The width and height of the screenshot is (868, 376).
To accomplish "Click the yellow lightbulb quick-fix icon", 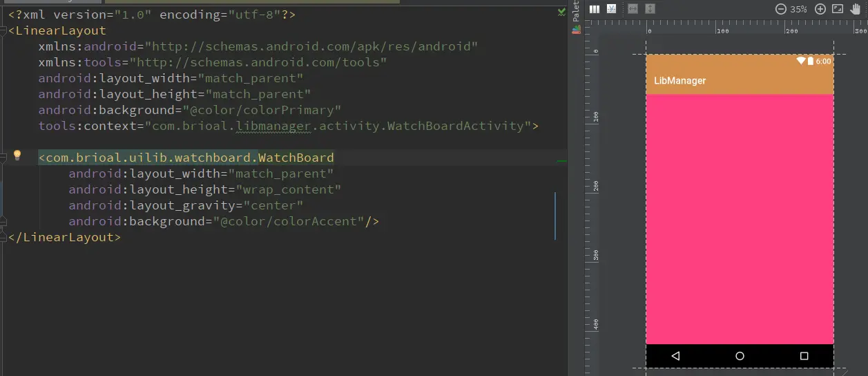I will pyautogui.click(x=18, y=155).
